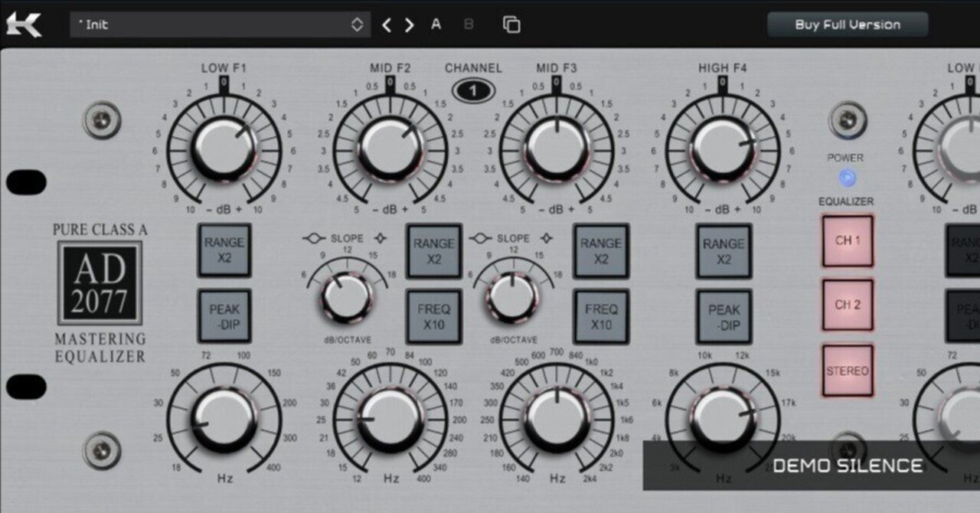
Task: Click the LOW F1 frequency Hz knob
Action: [224, 420]
